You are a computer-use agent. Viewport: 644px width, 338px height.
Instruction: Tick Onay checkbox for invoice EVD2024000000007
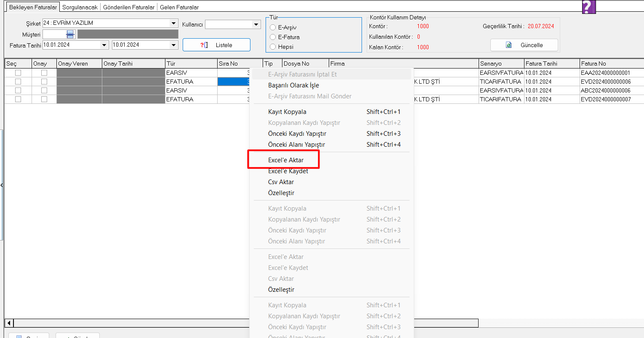[44, 99]
